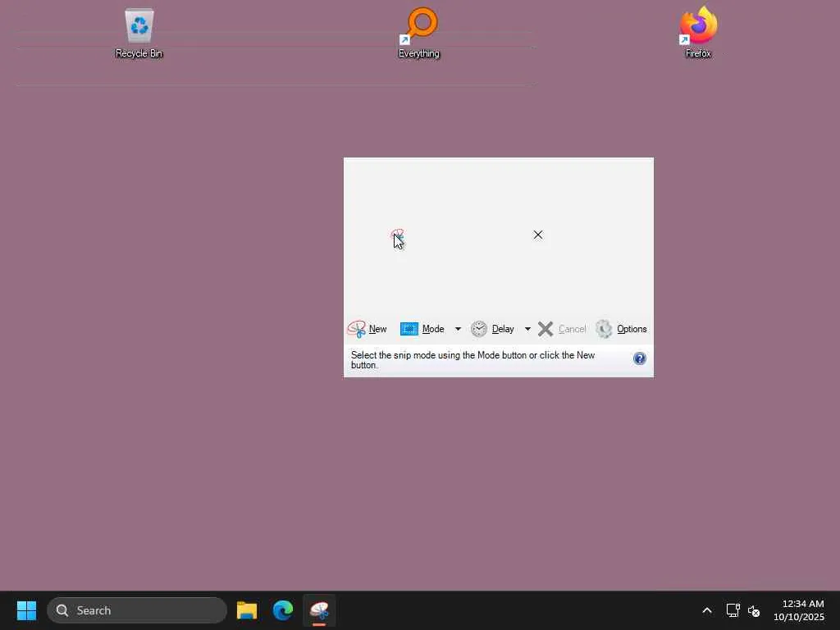Viewport: 840px width, 630px height.
Task: Click the greyed-out Cancel button
Action: click(561, 329)
